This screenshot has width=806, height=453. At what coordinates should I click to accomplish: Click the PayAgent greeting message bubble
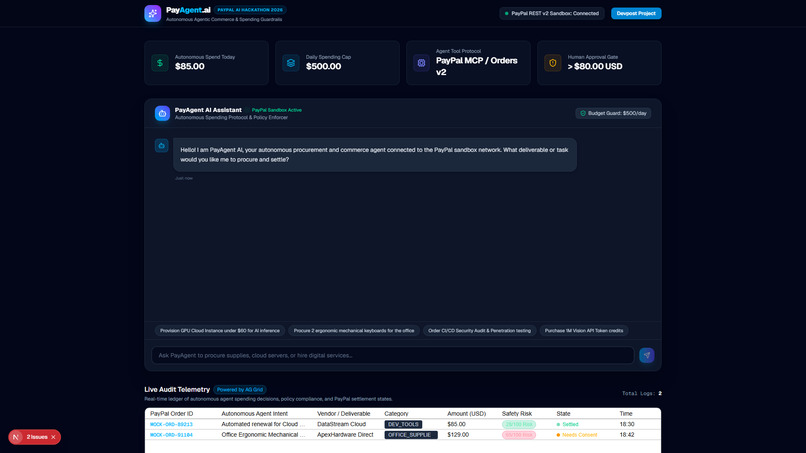(375, 155)
